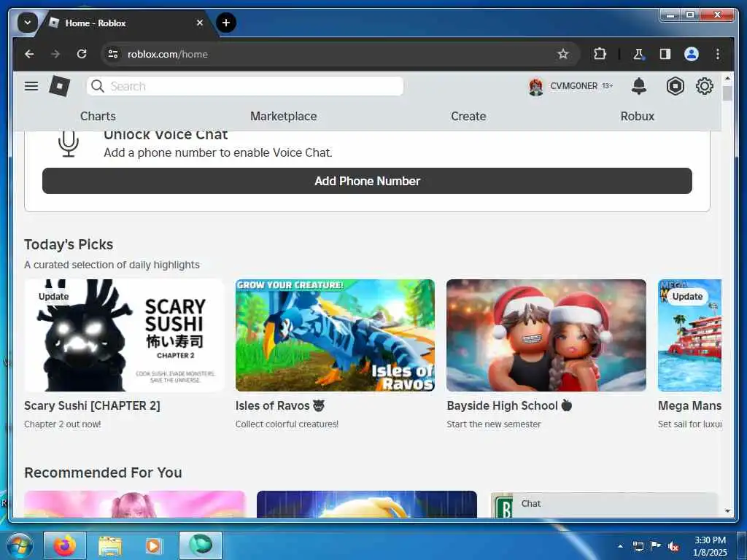Open the Isles of Ravos thumbnail
This screenshot has width=747, height=560.
335,335
